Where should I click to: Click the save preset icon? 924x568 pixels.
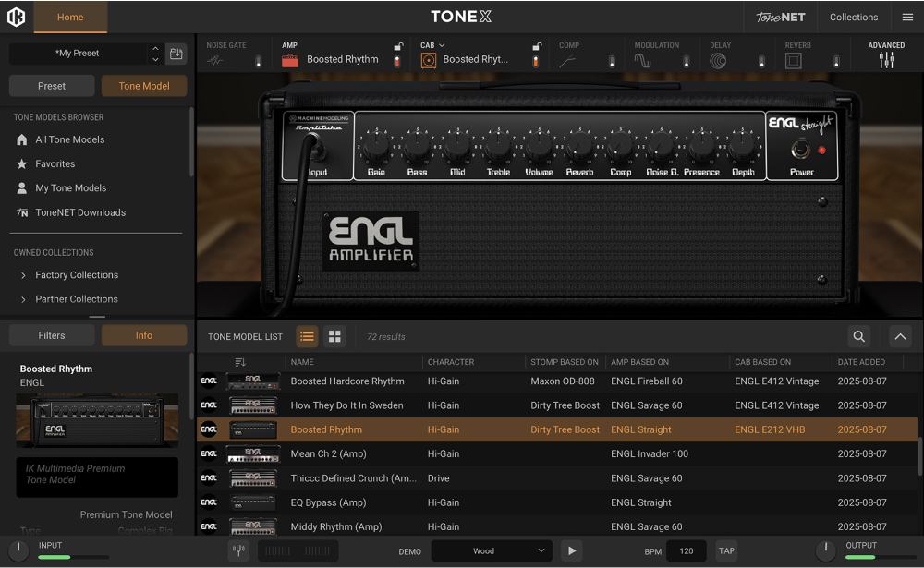tap(176, 54)
